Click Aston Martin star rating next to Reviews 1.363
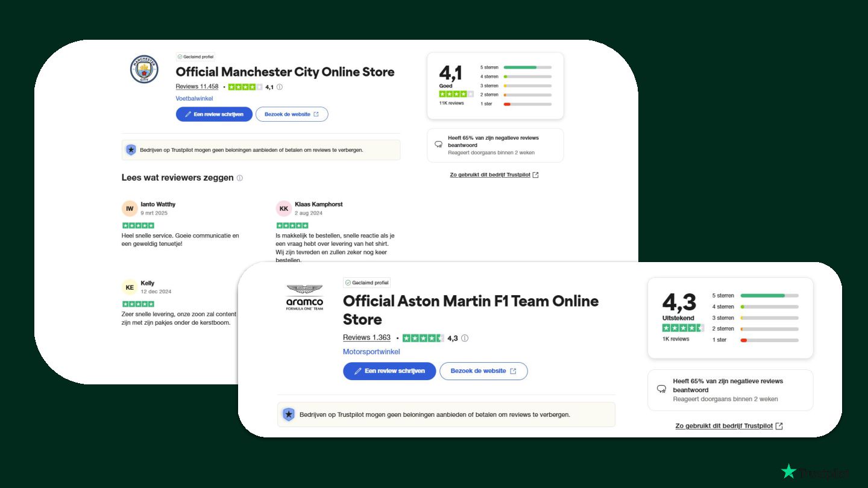Image resolution: width=868 pixels, height=488 pixels. pos(423,338)
